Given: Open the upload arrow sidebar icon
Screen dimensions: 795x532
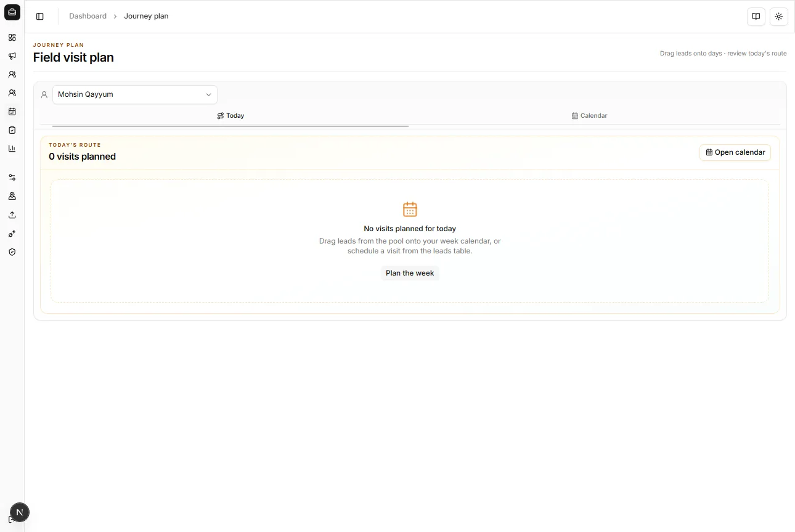Looking at the screenshot, I should [12, 215].
